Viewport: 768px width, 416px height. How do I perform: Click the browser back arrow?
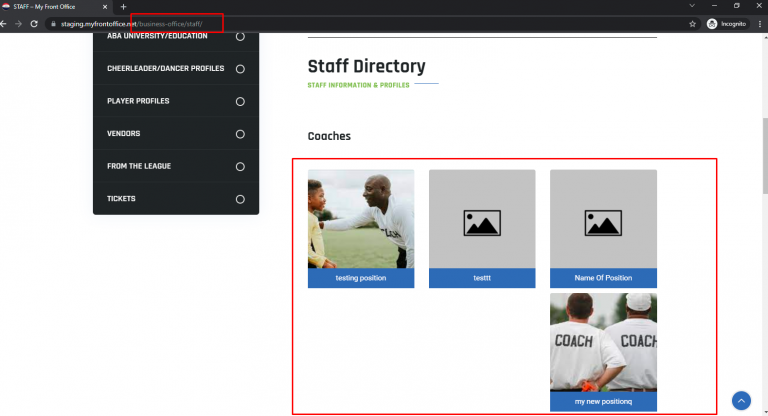tap(3, 24)
